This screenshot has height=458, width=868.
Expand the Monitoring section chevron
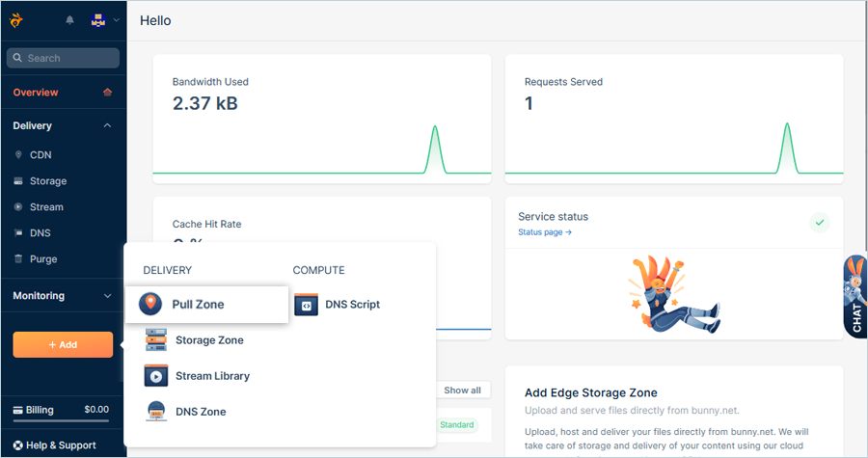[107, 296]
